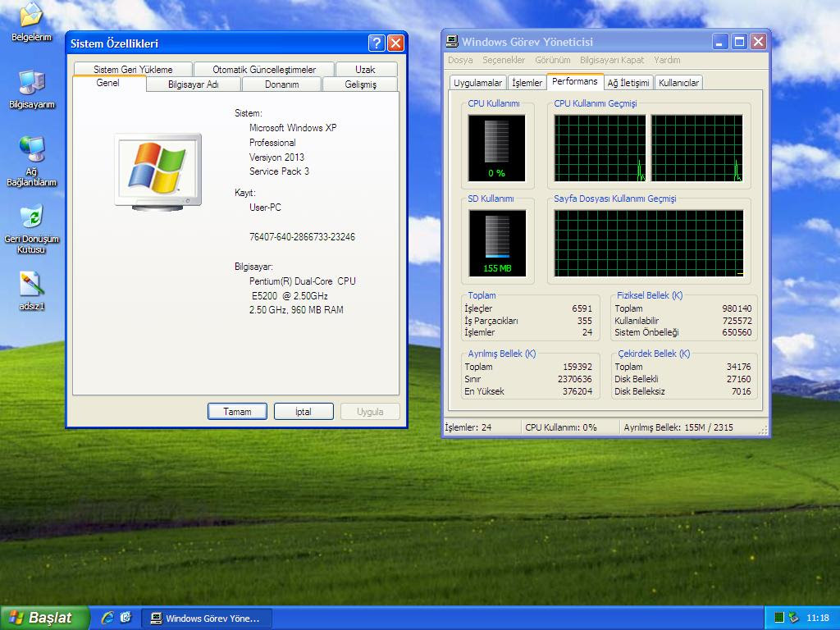This screenshot has width=840, height=630.
Task: Select the Genel tab
Action: coord(108,83)
